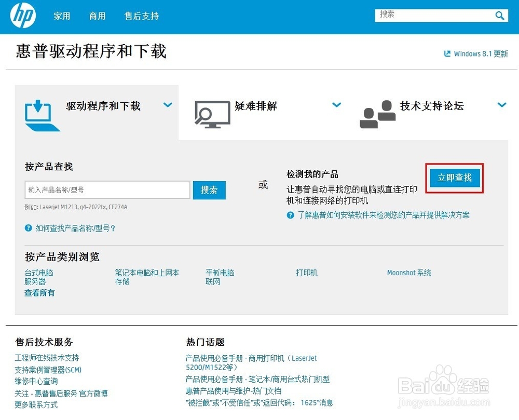Click the Windows 8.1 update external link icon
The height and width of the screenshot is (420, 519).
click(x=447, y=53)
